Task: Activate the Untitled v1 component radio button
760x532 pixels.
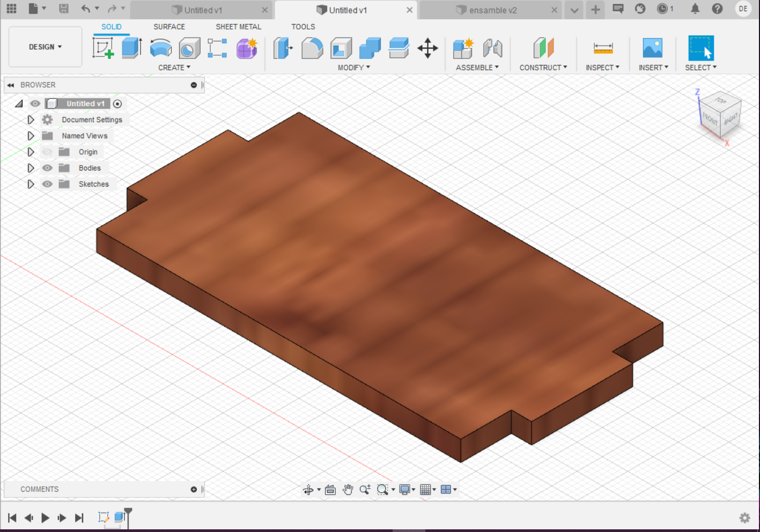Action: coord(117,104)
